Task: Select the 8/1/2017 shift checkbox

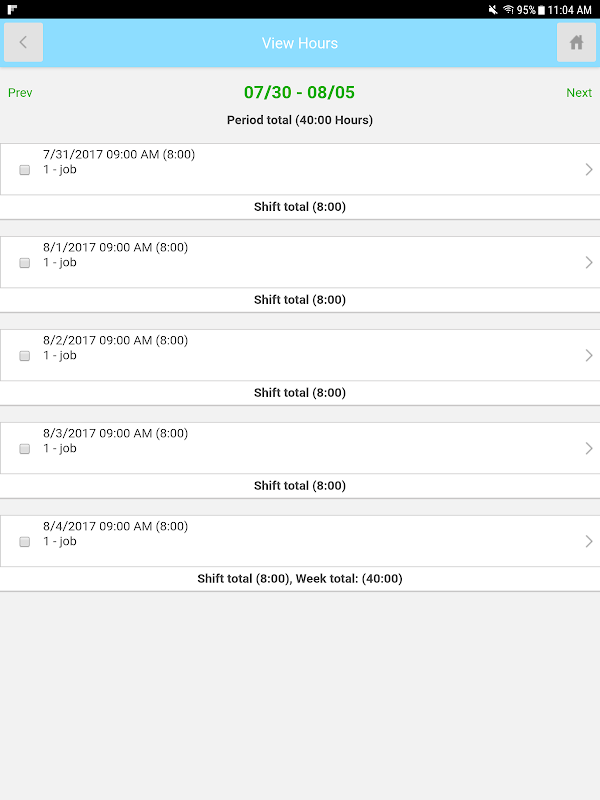Action: coord(25,263)
